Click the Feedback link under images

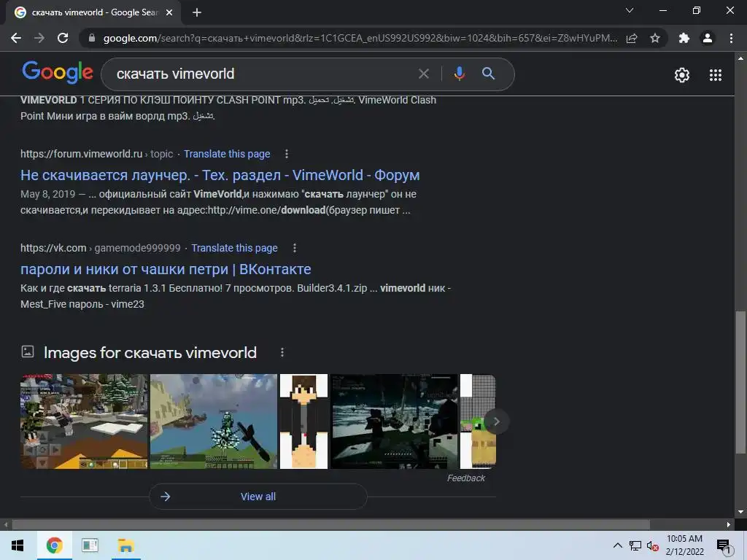466,478
